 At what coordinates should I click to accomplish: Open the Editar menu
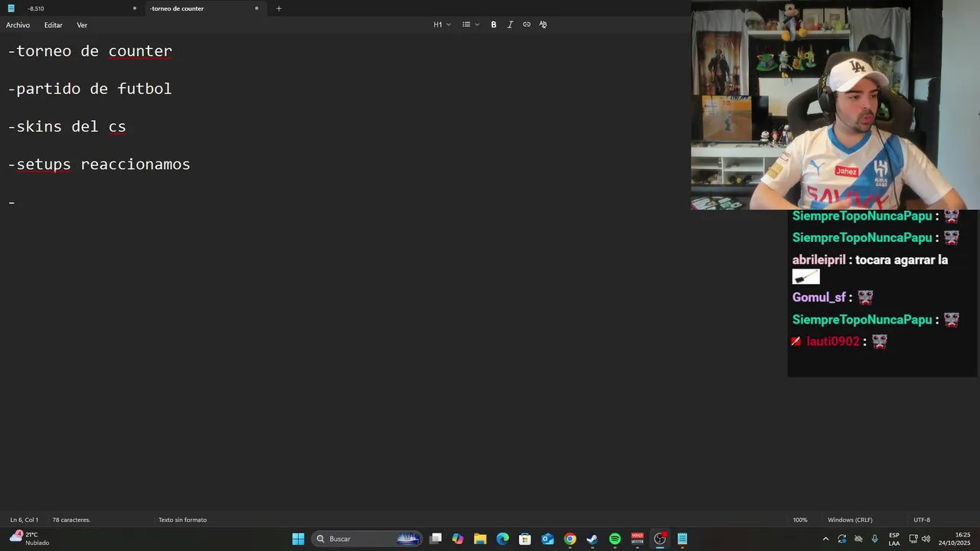coord(54,25)
